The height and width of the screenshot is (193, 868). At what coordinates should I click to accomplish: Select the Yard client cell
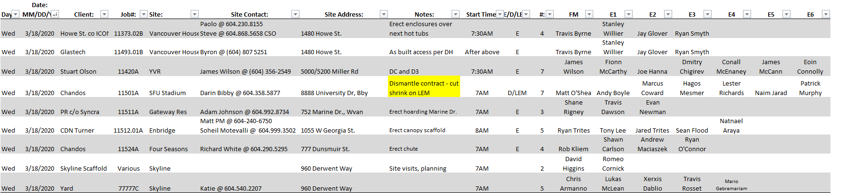(67, 189)
